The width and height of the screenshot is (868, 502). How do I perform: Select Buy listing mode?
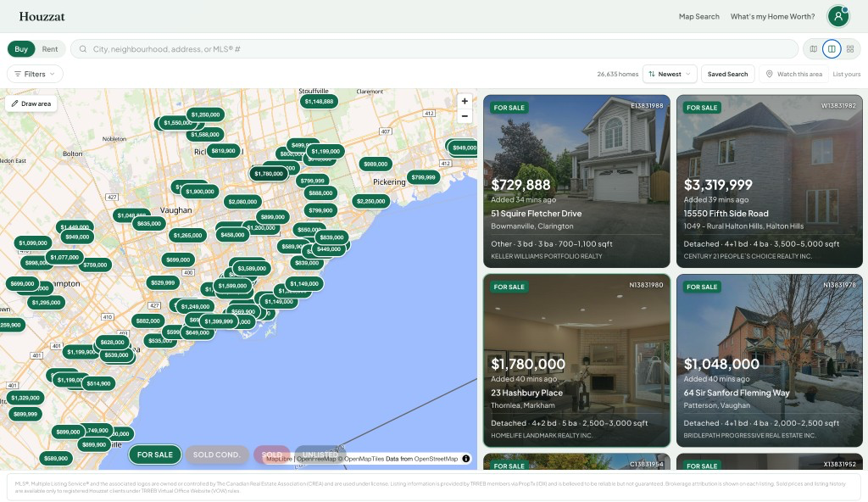21,49
